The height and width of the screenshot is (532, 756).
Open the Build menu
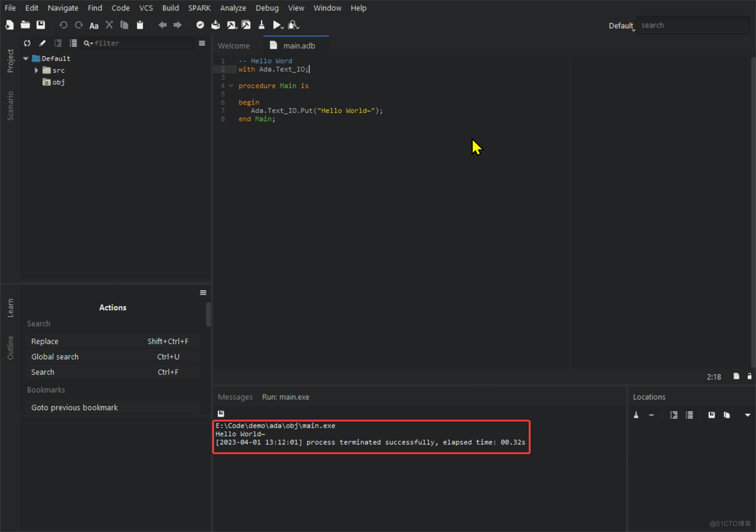[x=170, y=8]
